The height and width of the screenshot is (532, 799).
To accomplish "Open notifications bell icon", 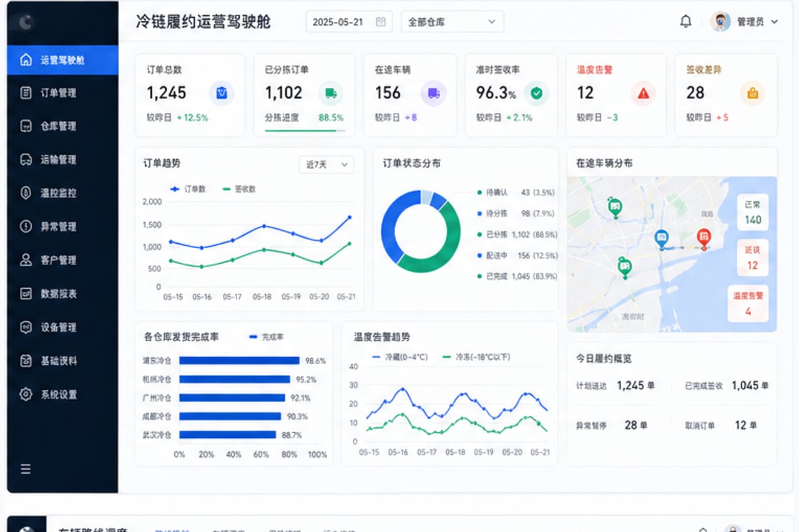I will 685,22.
